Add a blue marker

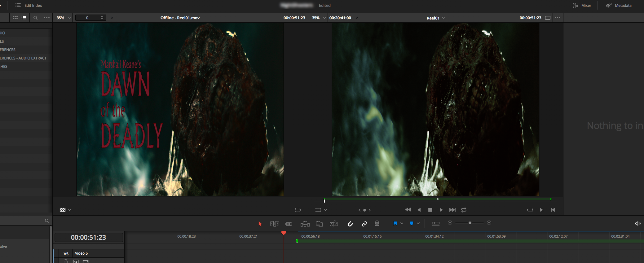tap(411, 223)
